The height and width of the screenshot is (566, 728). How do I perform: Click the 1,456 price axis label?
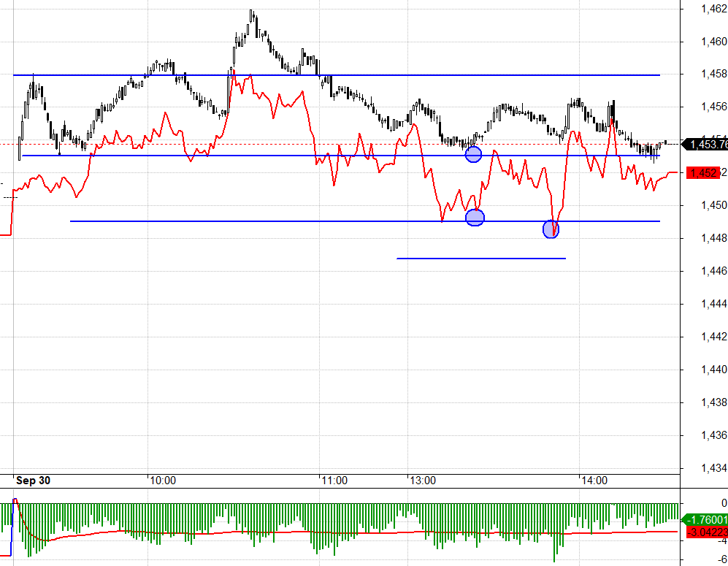coord(714,107)
